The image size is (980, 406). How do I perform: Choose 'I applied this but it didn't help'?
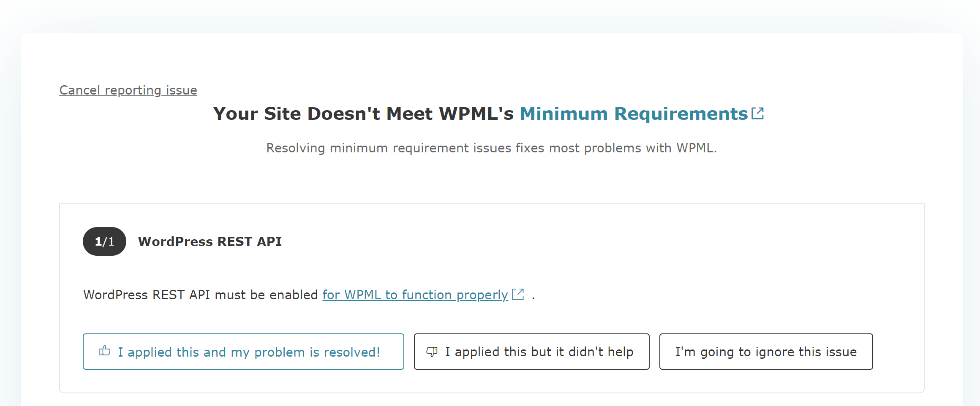point(531,352)
